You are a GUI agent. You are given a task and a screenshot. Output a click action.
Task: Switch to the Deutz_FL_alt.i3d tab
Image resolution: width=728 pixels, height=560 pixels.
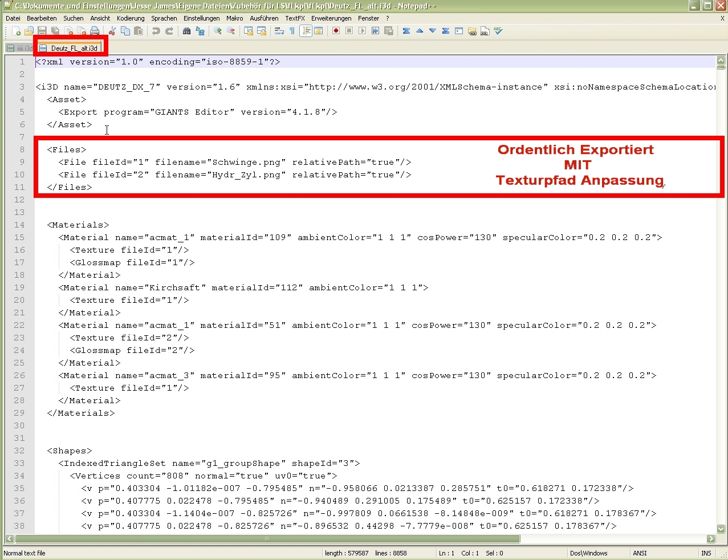pyautogui.click(x=70, y=48)
